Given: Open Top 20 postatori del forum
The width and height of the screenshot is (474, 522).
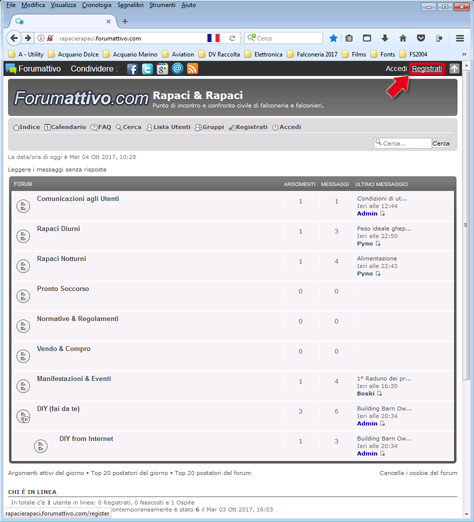Looking at the screenshot, I should click(213, 473).
